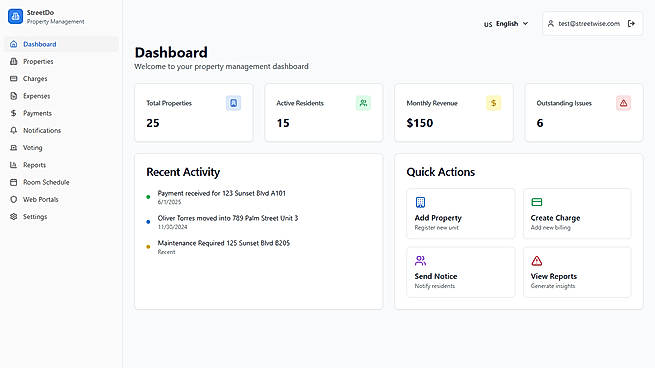The width and height of the screenshot is (655, 368).
Task: Open the Active Residents stat card
Action: (324, 113)
